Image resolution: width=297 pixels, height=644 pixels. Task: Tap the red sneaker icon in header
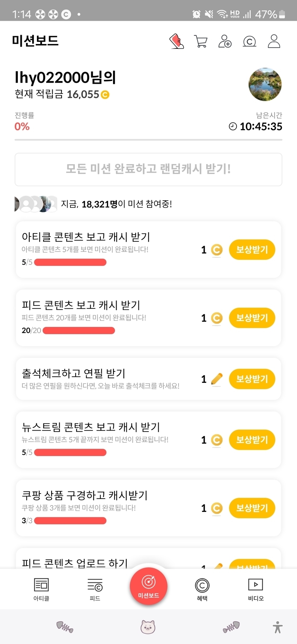[x=176, y=41]
